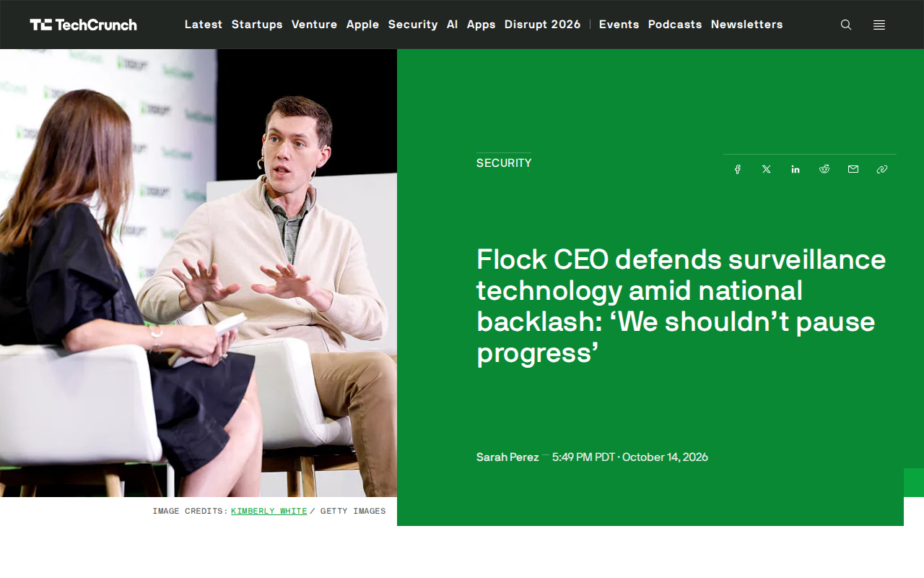Click the article hero photo

199,273
